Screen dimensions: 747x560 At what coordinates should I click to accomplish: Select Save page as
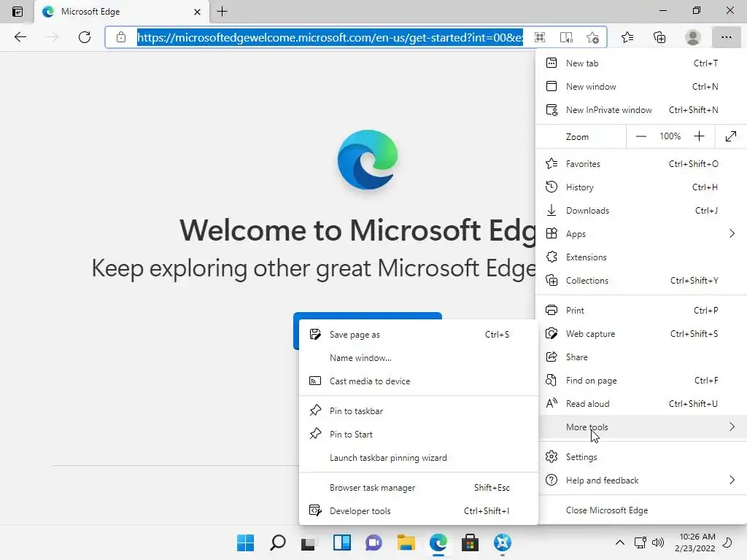418,335
